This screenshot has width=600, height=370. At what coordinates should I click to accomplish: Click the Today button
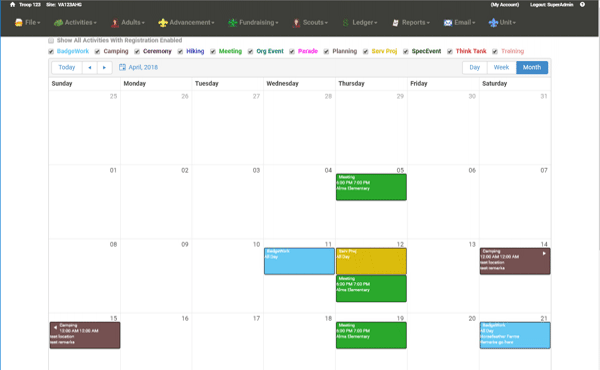[67, 67]
